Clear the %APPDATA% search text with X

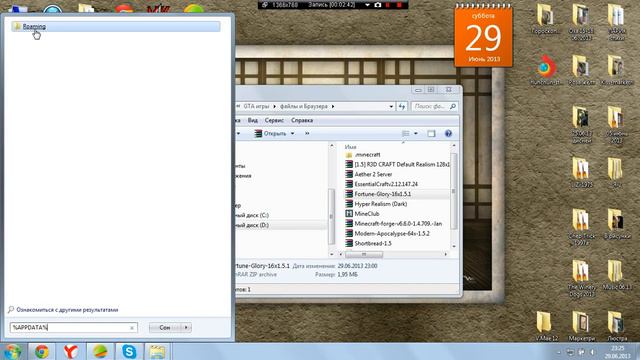[132, 328]
